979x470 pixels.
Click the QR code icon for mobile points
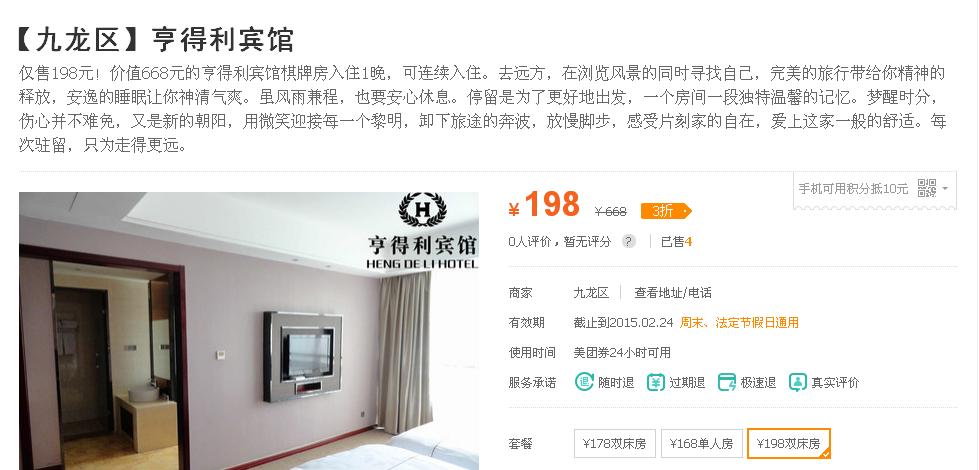click(x=927, y=187)
